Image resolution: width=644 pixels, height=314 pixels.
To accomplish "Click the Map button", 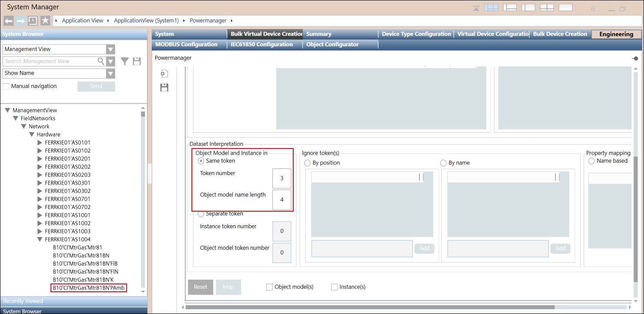I will coord(228,287).
